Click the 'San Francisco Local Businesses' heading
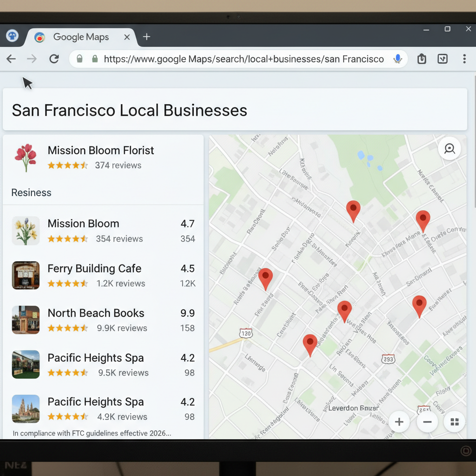Viewport: 476px width, 476px height. coord(129,110)
